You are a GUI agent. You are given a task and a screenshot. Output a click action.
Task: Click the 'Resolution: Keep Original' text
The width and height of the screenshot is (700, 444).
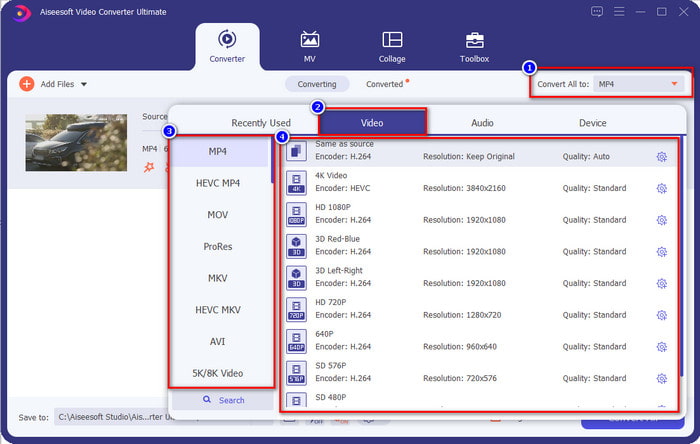[x=469, y=157]
